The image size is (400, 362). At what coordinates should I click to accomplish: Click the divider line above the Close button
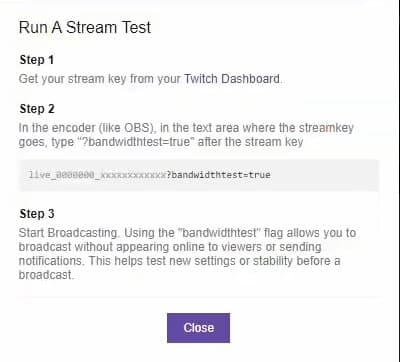pos(199,297)
